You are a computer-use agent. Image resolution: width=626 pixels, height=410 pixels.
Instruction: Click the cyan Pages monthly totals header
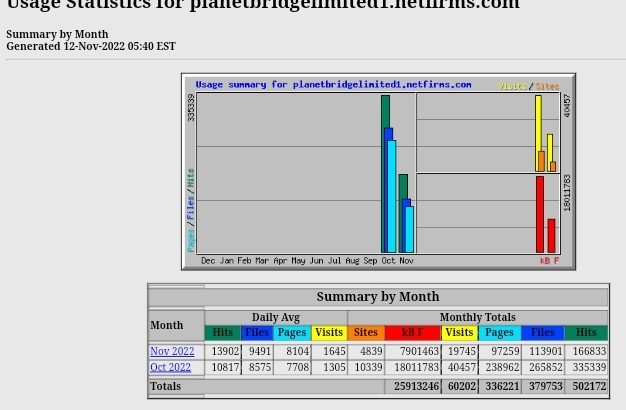pyautogui.click(x=499, y=333)
